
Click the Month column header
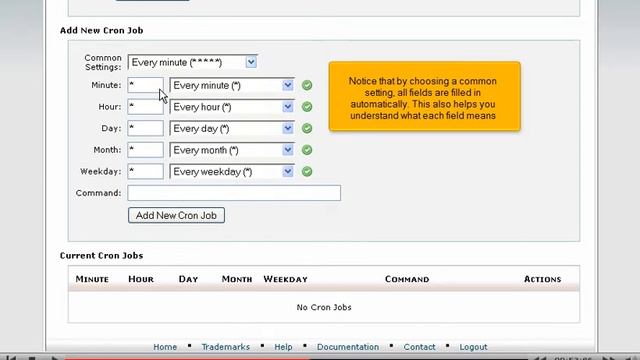(237, 279)
